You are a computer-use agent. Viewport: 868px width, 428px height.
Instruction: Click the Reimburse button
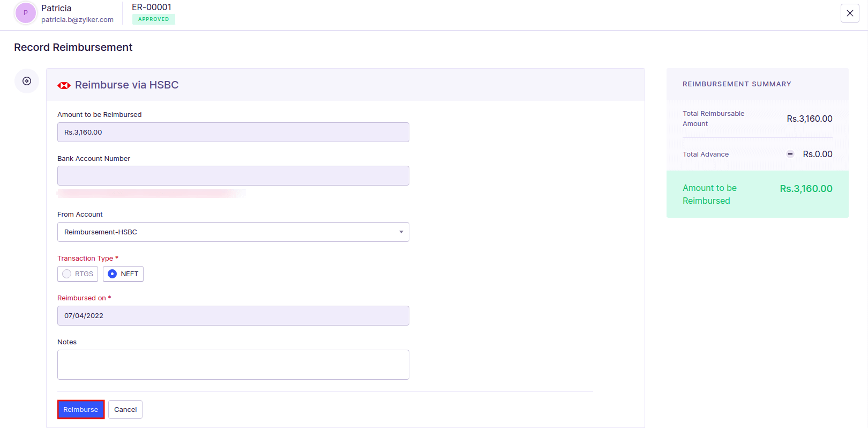(x=81, y=409)
